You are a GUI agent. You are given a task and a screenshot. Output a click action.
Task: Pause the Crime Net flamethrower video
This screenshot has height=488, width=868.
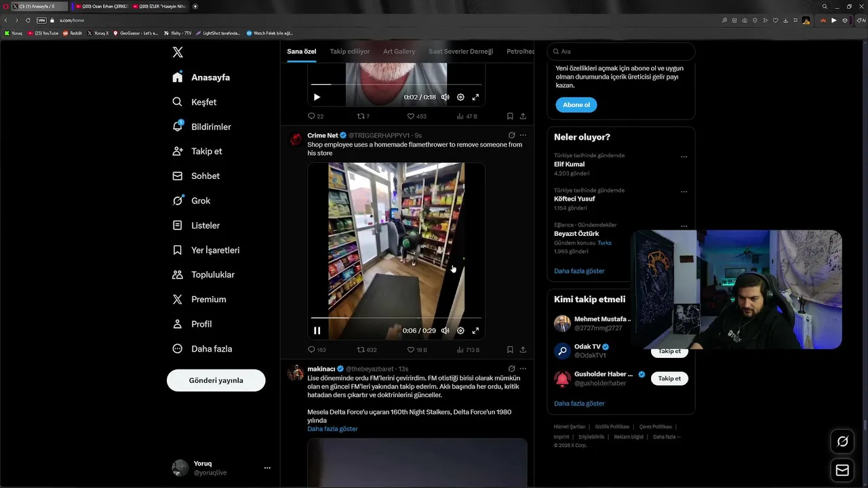(317, 331)
